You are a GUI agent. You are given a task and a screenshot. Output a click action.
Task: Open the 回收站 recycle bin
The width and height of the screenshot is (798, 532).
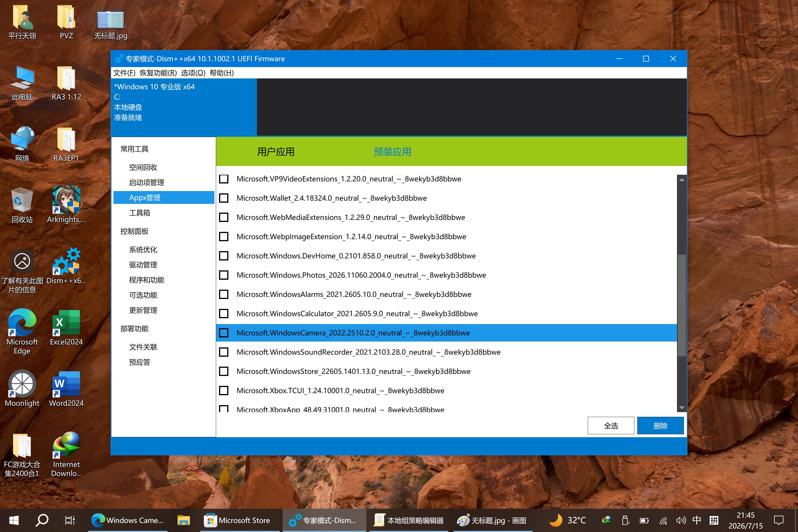(x=22, y=205)
